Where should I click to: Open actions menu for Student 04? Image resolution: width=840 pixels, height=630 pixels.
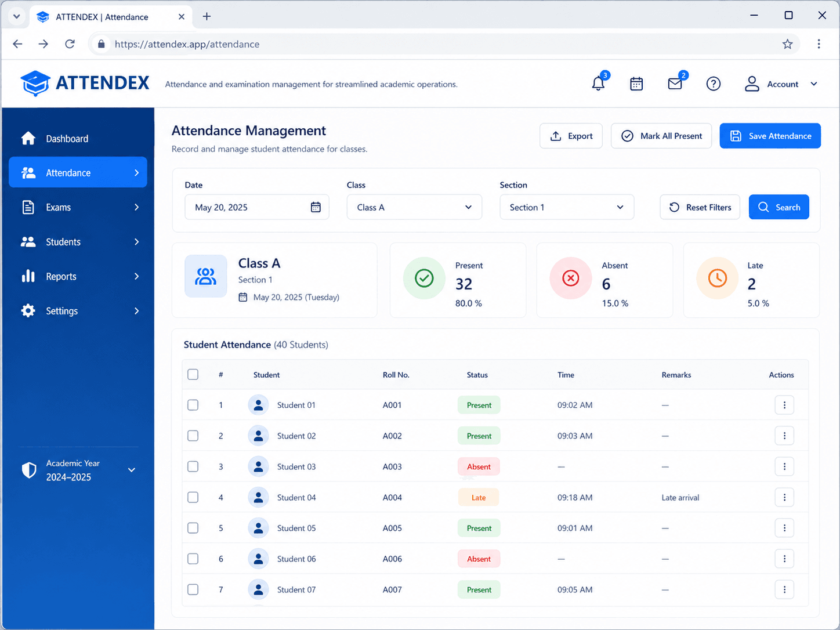pyautogui.click(x=784, y=497)
